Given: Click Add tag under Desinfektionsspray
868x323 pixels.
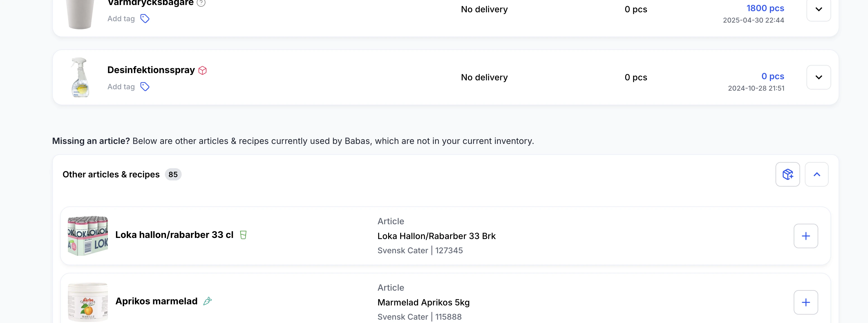Looking at the screenshot, I should click(121, 87).
